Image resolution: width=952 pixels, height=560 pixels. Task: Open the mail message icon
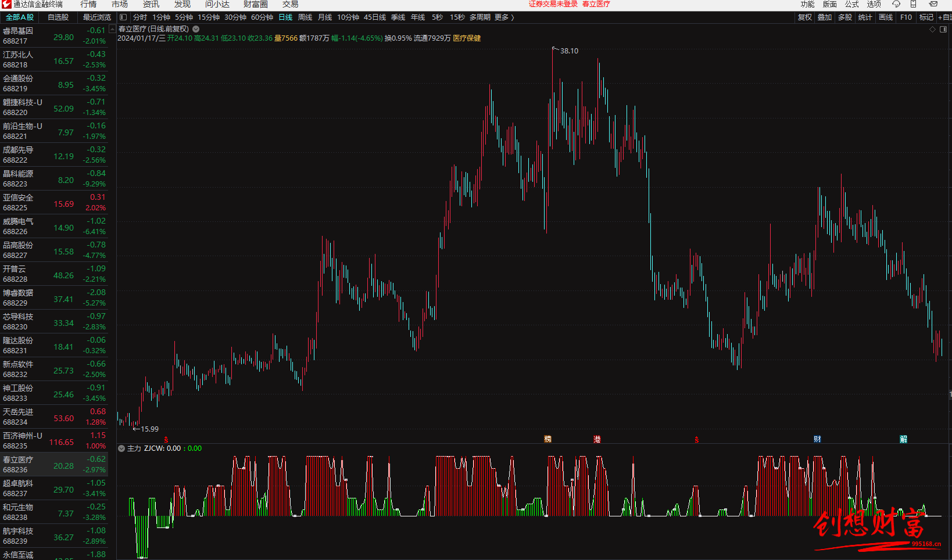933,4
